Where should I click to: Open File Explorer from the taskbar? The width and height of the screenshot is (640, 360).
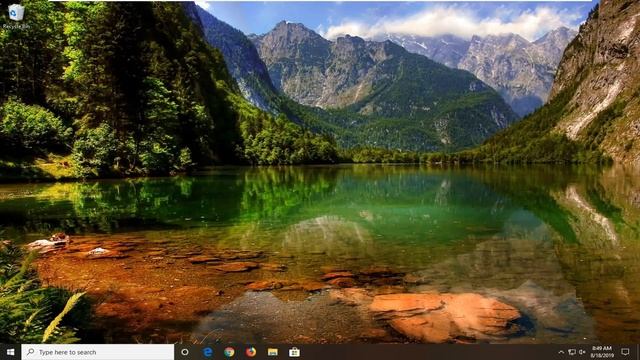[273, 352]
